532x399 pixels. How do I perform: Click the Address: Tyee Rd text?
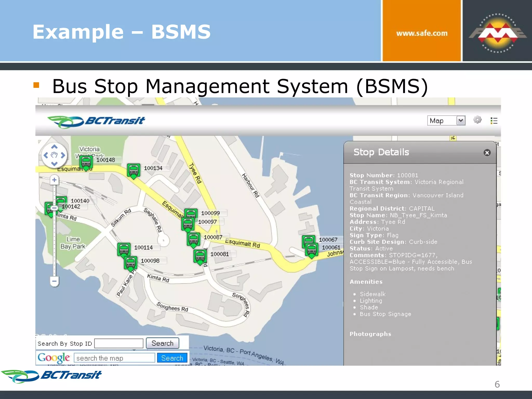tap(377, 222)
